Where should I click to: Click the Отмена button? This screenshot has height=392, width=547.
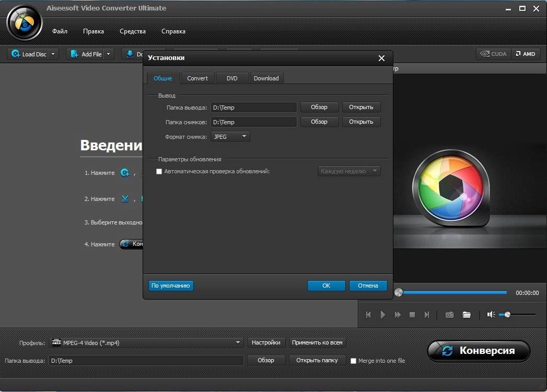(368, 286)
